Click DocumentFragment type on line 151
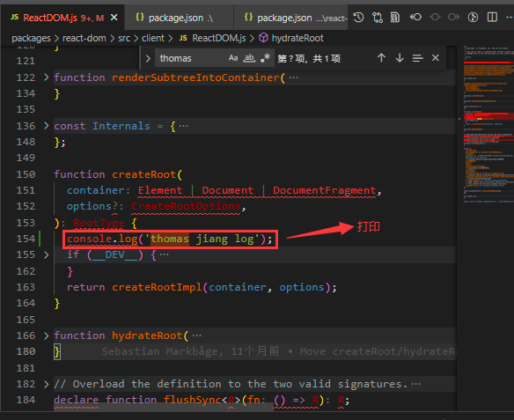Image resolution: width=514 pixels, height=420 pixels. click(x=325, y=190)
